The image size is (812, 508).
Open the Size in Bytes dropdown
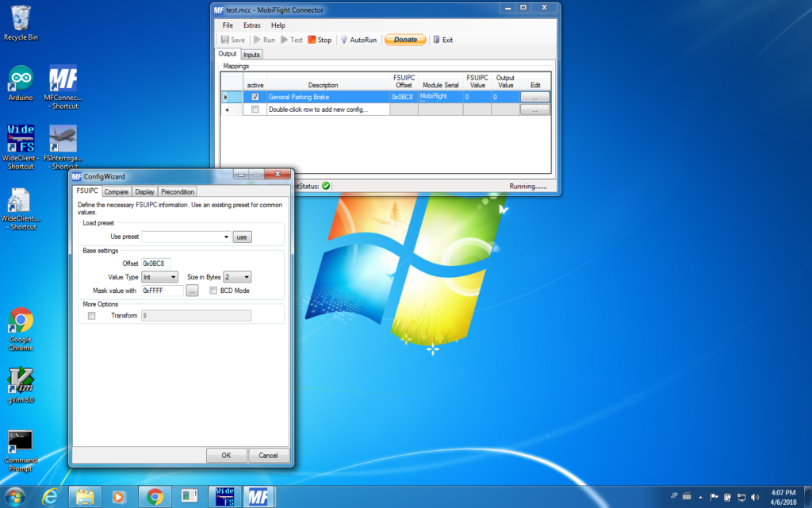coord(246,277)
